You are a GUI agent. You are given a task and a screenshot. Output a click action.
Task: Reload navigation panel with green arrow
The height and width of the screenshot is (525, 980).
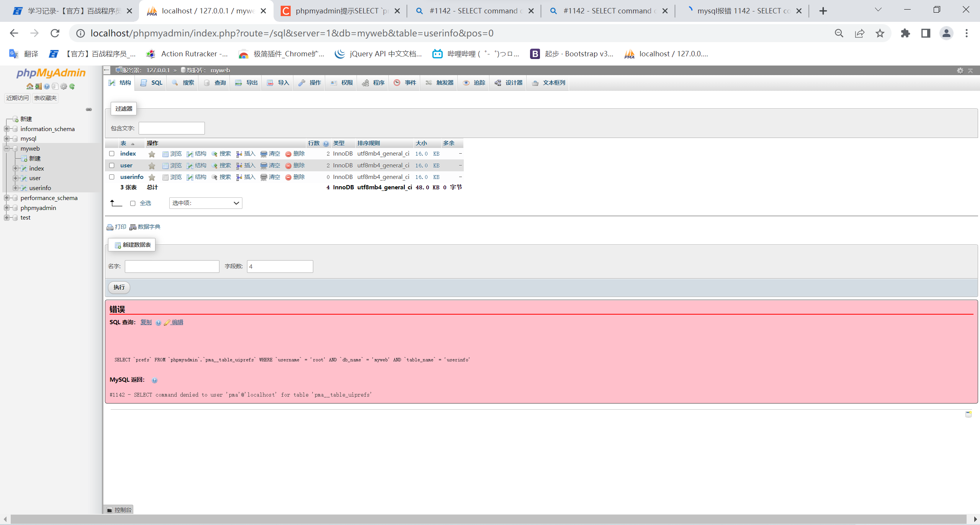(x=72, y=87)
